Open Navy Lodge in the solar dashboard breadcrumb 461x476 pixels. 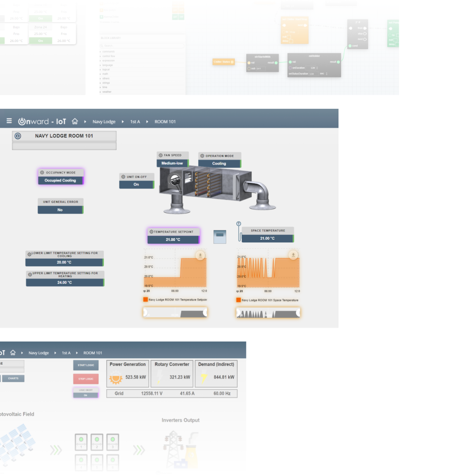click(39, 353)
